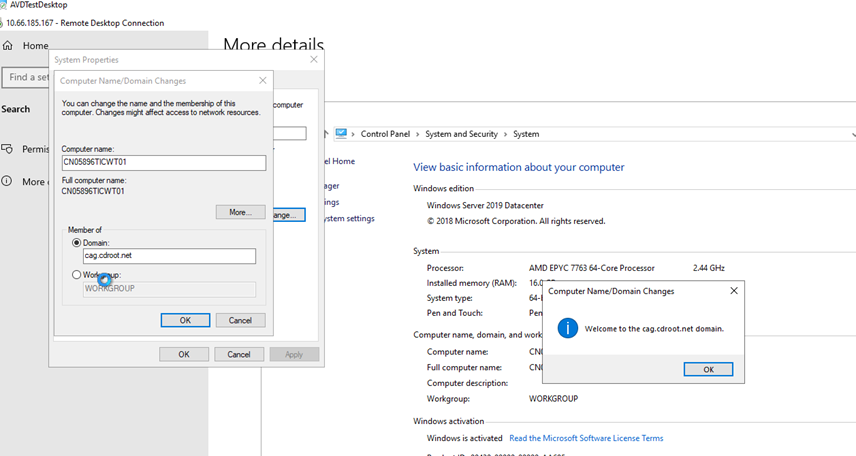Select the Workgroup radio button
The image size is (856, 456).
pyautogui.click(x=76, y=275)
